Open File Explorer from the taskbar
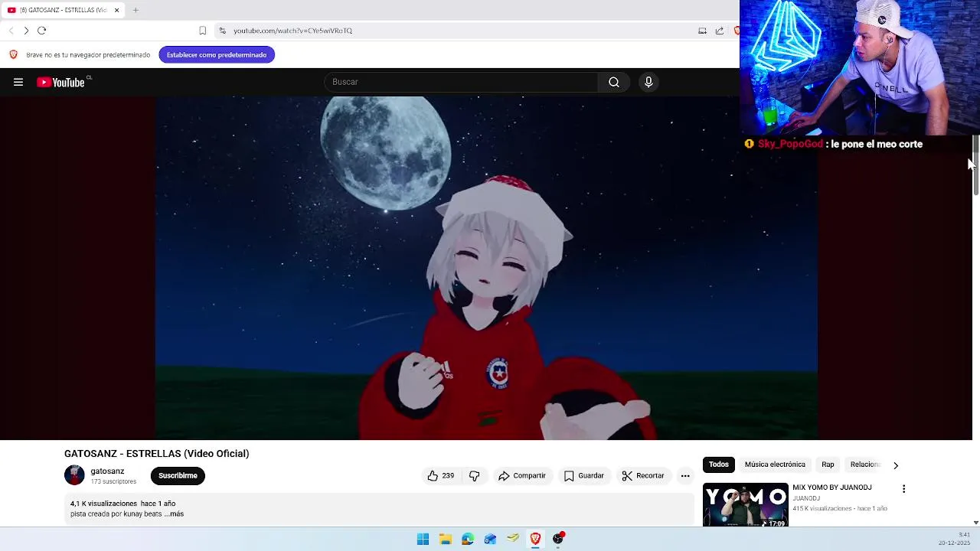The image size is (980, 551). [445, 539]
